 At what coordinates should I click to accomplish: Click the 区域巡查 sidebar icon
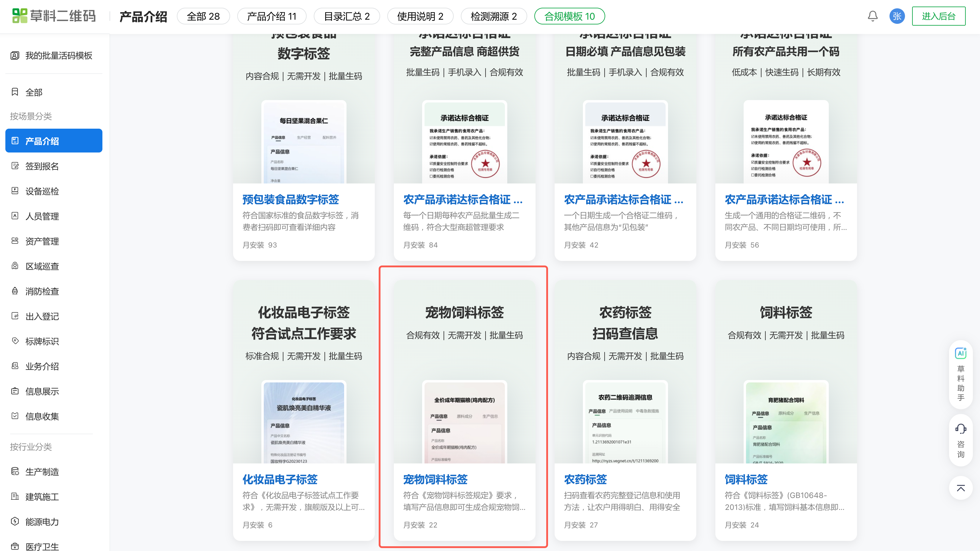[15, 266]
